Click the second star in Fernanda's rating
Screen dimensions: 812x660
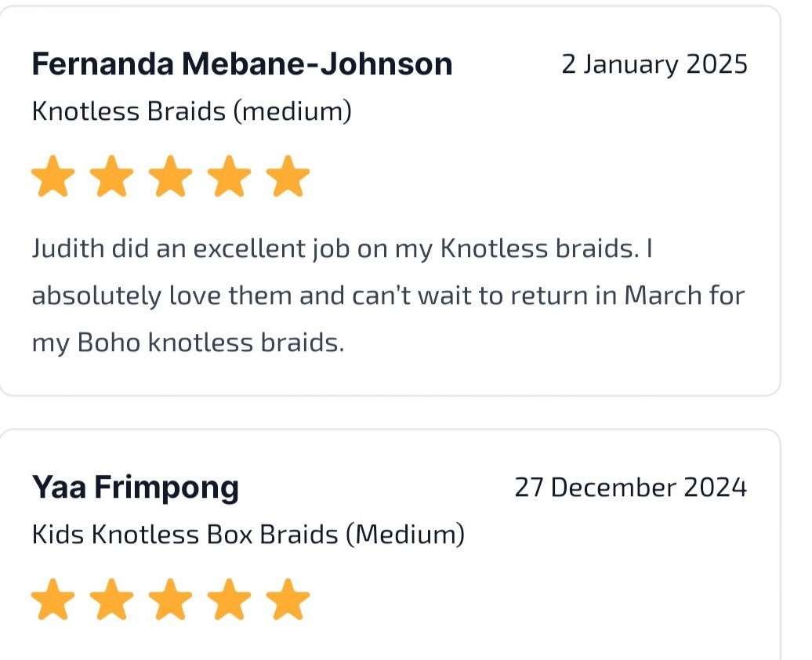click(x=113, y=176)
